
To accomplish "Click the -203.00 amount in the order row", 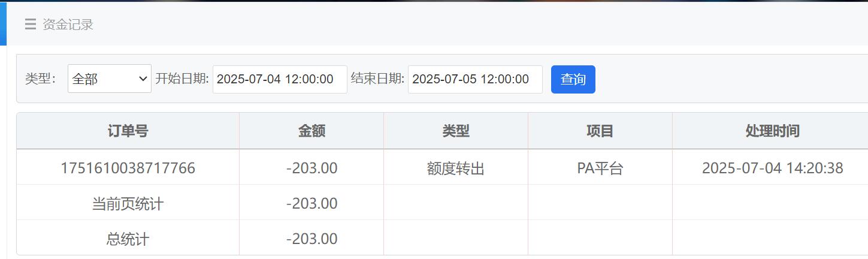I will [x=311, y=168].
